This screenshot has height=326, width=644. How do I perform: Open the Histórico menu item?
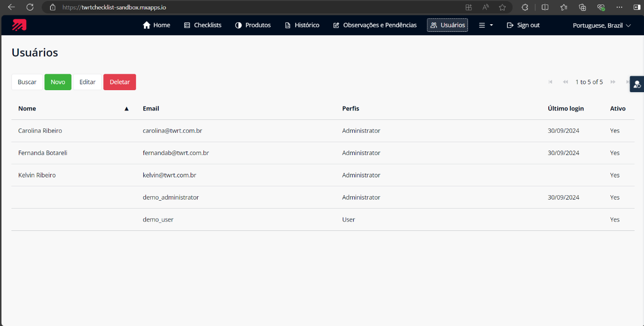click(302, 25)
